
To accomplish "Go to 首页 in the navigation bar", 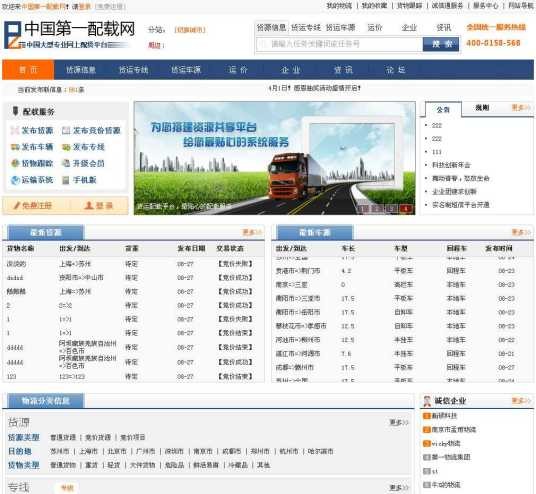I will [x=28, y=70].
